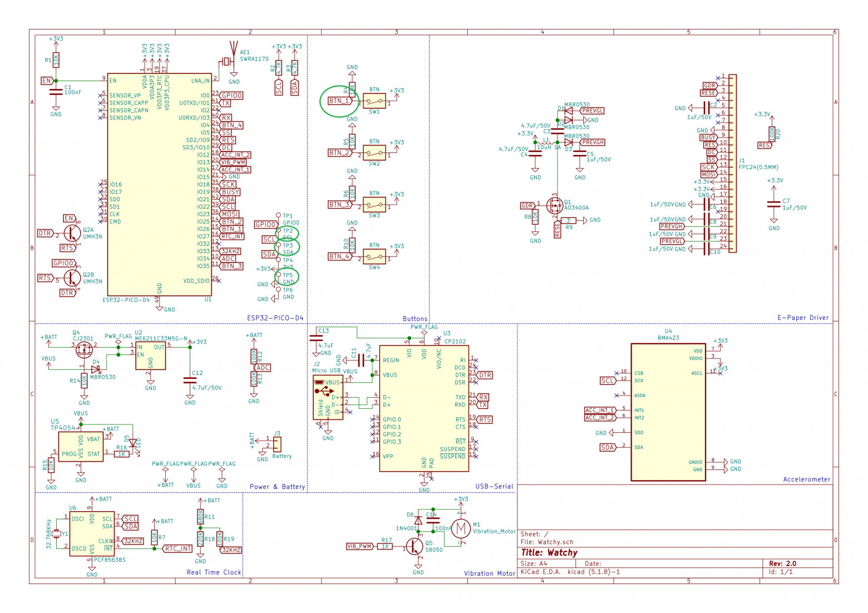
Task: Click the "Rev: 2.0" text
Action: [x=783, y=563]
